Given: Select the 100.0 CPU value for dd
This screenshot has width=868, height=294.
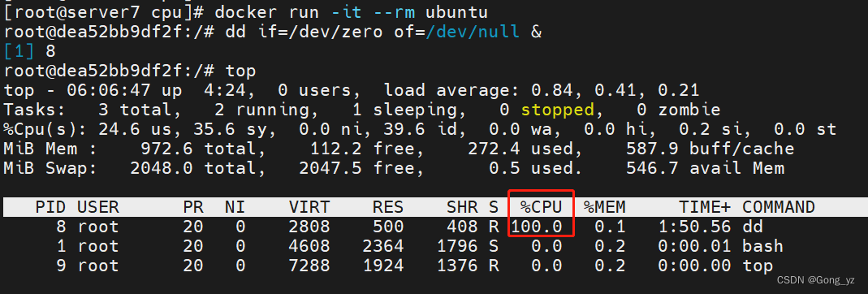Looking at the screenshot, I should click(x=536, y=227).
